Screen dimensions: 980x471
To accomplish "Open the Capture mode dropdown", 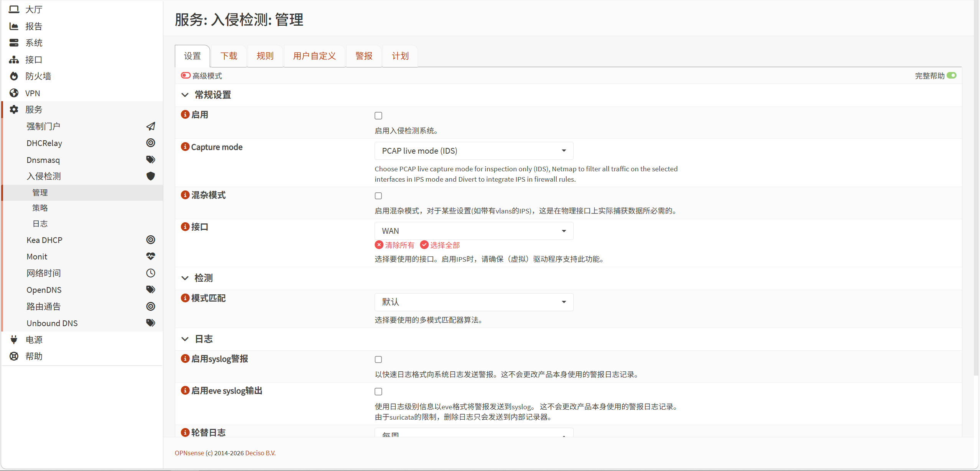I will point(474,151).
